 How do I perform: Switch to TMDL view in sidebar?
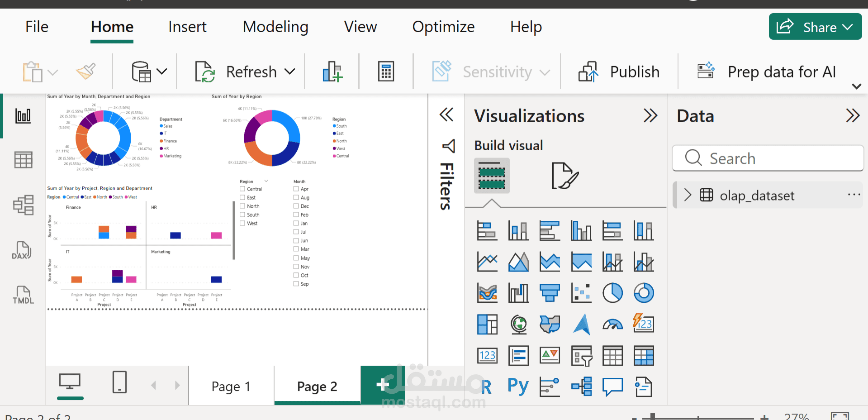pyautogui.click(x=23, y=295)
